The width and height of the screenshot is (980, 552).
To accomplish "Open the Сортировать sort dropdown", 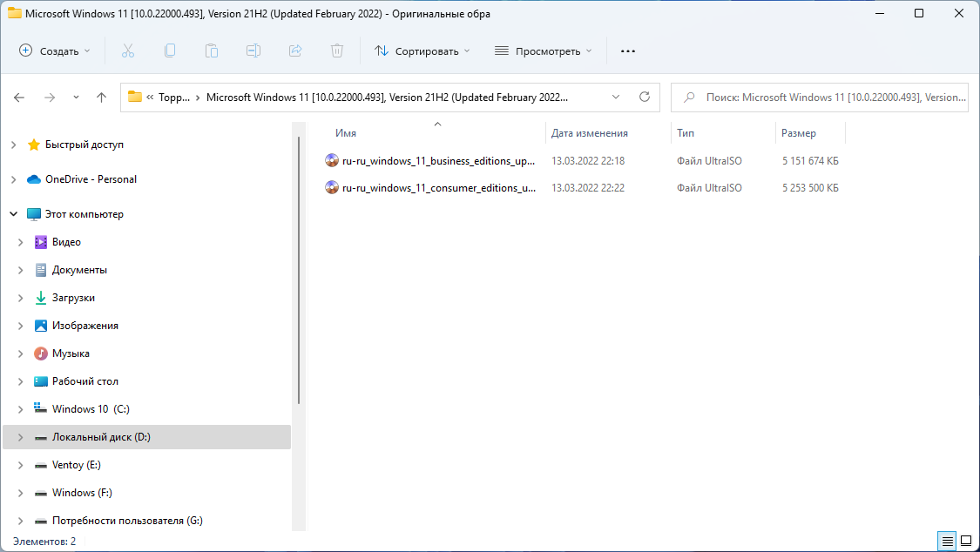I will tap(422, 51).
